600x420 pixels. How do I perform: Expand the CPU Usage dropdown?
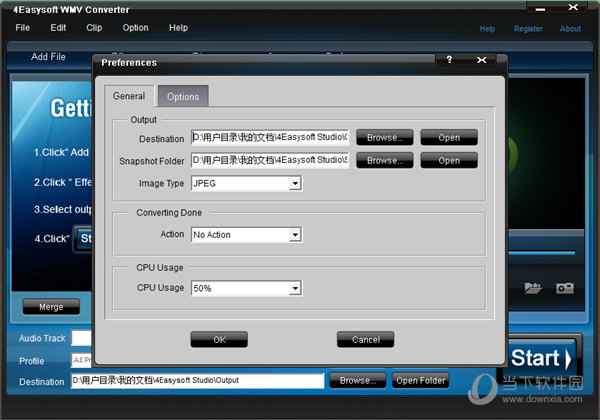[x=295, y=288]
